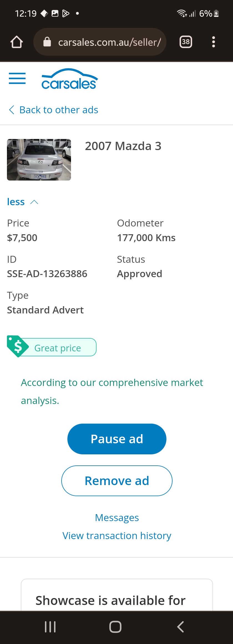233x644 pixels.
Task: Tap the carsales logo
Action: [70, 79]
